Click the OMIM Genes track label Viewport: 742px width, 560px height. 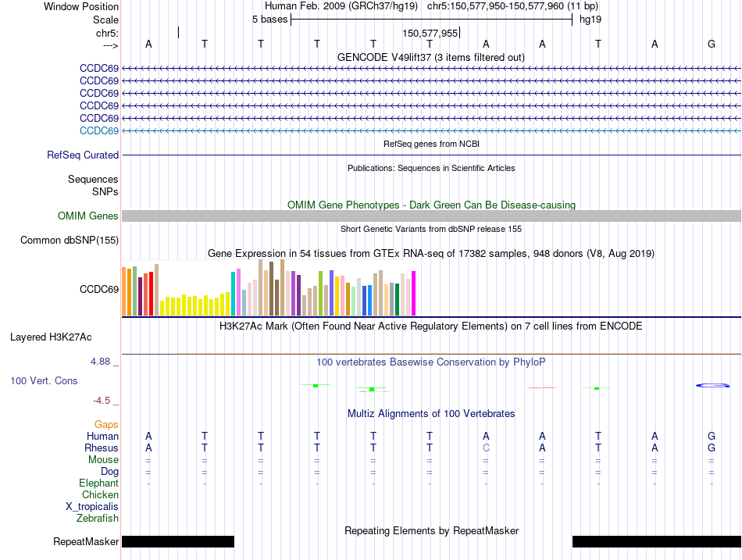pyautogui.click(x=88, y=216)
